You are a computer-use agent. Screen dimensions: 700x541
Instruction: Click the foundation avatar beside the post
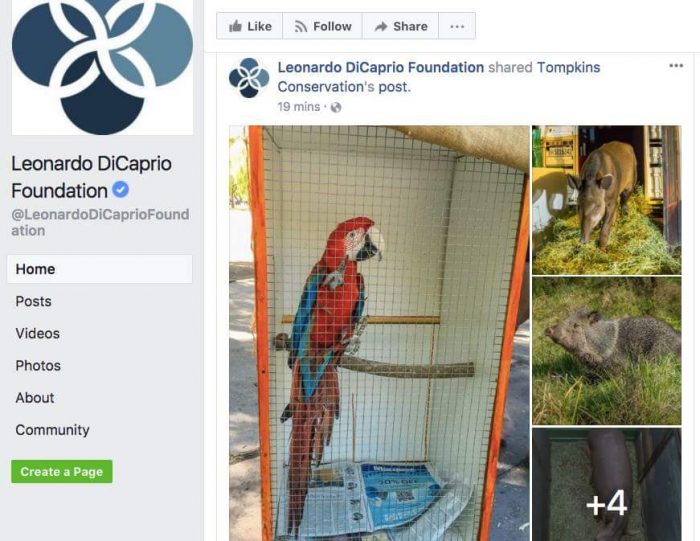(249, 78)
